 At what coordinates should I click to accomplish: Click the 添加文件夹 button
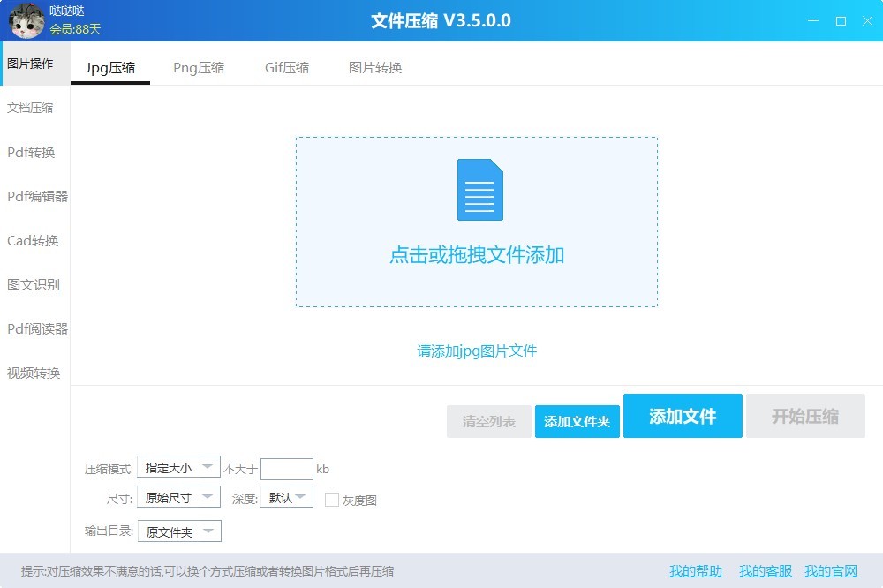[577, 422]
